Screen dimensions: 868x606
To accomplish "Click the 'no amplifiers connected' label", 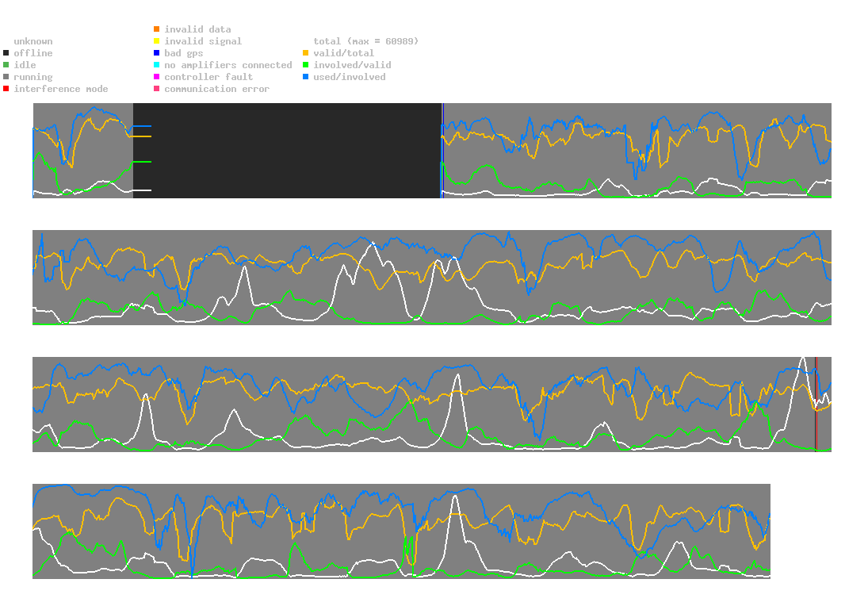I will tap(228, 65).
